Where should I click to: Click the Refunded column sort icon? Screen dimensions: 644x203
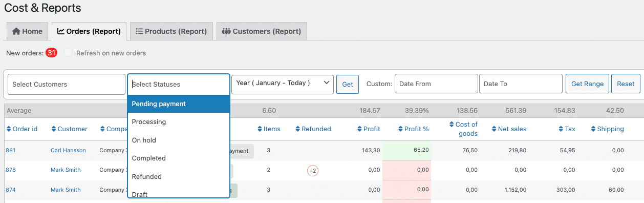coord(298,129)
